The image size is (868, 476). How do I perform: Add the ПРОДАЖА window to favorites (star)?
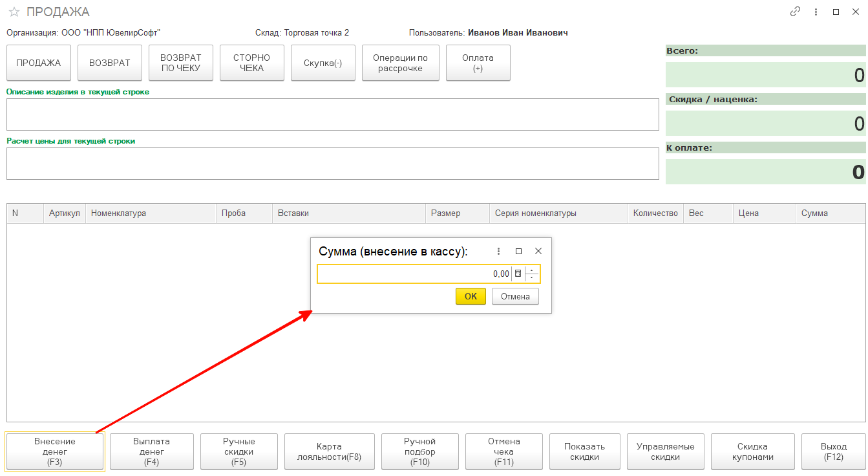pyautogui.click(x=14, y=12)
